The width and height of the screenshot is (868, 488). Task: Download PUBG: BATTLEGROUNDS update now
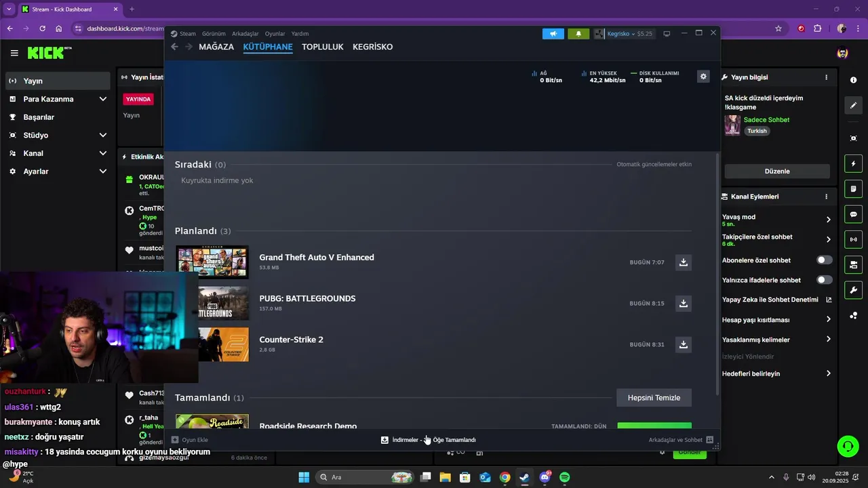(x=684, y=304)
